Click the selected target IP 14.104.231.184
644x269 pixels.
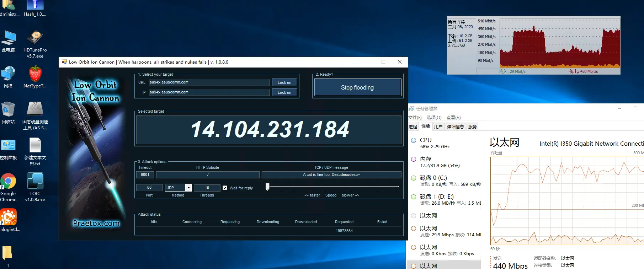point(270,129)
